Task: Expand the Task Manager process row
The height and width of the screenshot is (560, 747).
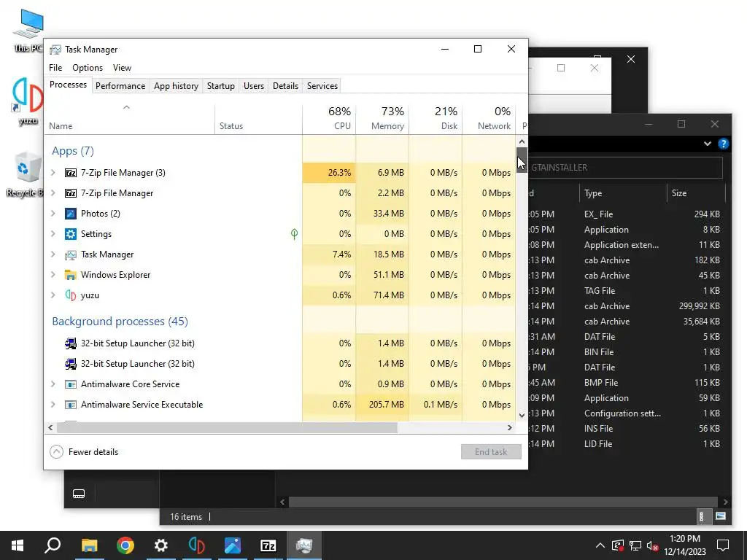Action: pos(53,254)
